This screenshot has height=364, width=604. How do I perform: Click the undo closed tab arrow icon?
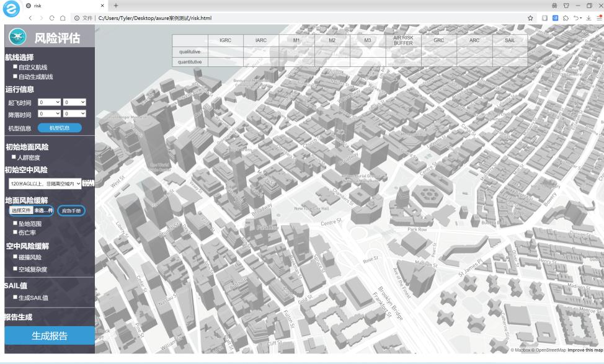point(576,18)
